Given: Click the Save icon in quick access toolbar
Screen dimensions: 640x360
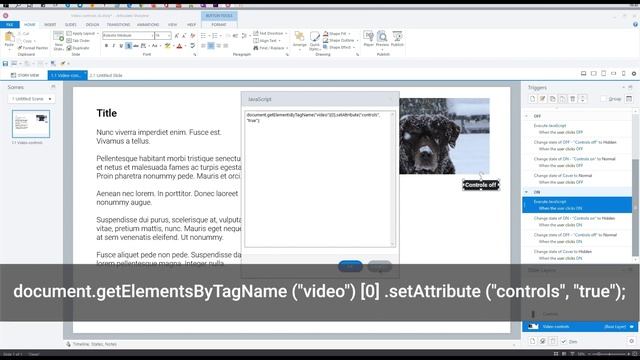Looking at the screenshot, I should point(5,63).
